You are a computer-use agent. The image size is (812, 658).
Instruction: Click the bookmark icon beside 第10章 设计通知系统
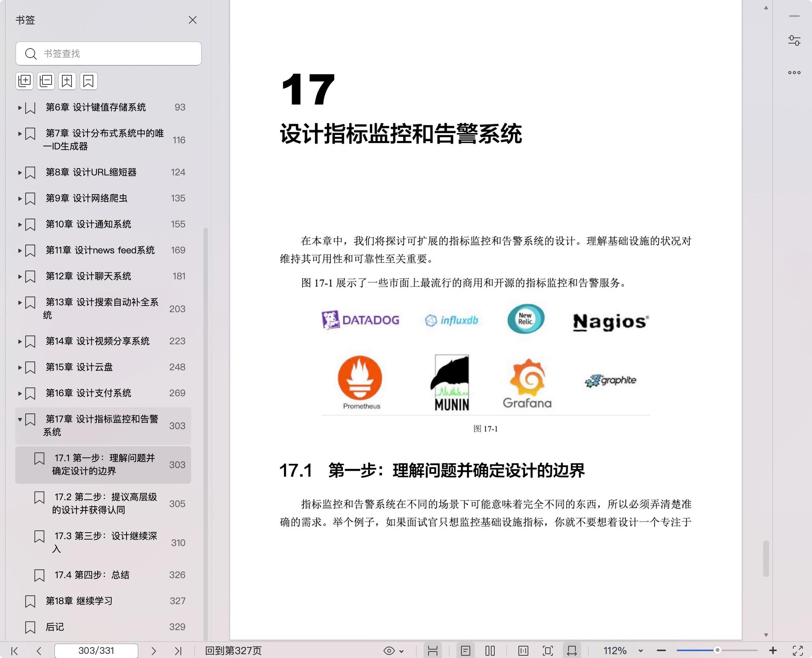(30, 225)
